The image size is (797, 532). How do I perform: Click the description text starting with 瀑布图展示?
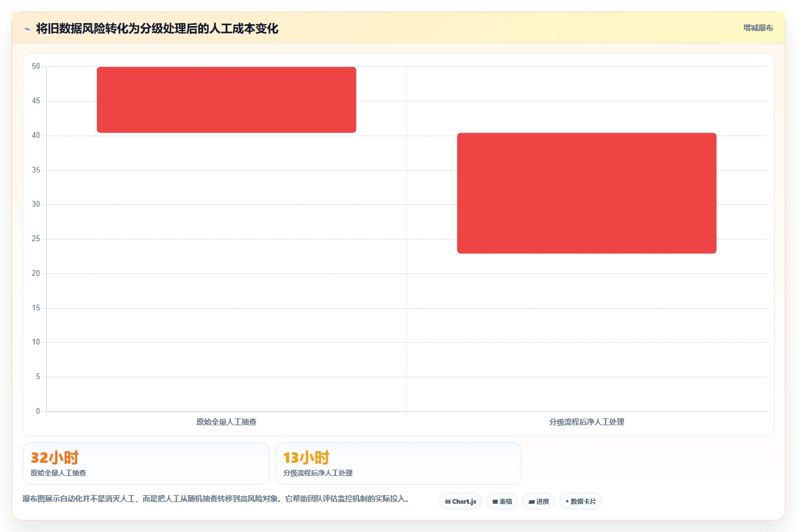216,499
